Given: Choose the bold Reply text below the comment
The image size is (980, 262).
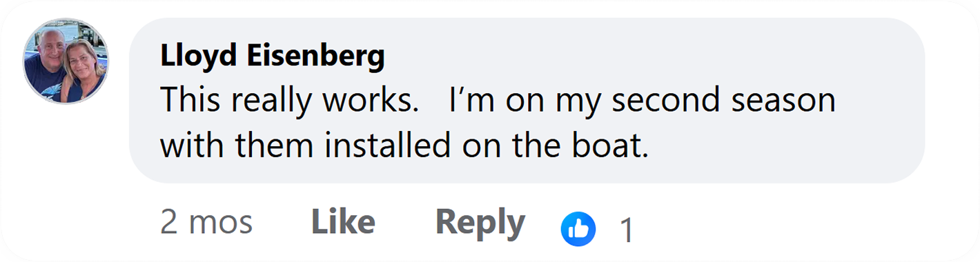Looking at the screenshot, I should (x=480, y=223).
